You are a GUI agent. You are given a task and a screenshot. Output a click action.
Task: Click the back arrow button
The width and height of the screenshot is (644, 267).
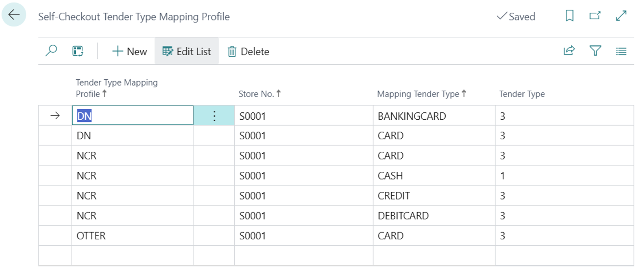pyautogui.click(x=14, y=15)
